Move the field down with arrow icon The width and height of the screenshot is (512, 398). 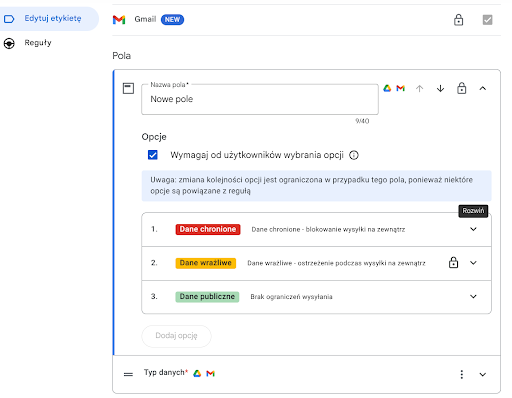[x=440, y=88]
